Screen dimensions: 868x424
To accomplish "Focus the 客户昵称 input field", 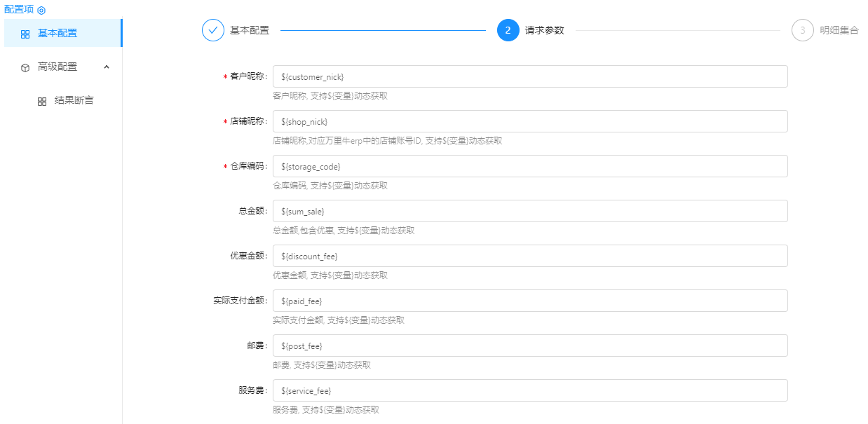I will pos(529,76).
